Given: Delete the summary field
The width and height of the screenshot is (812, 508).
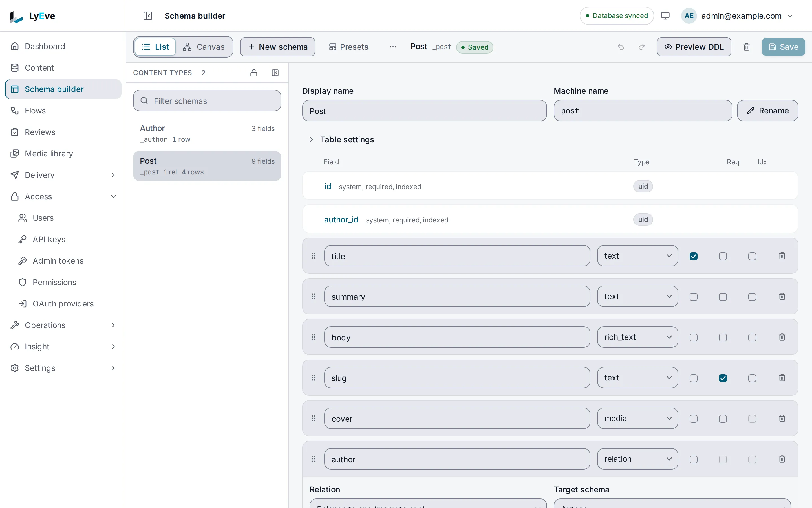Looking at the screenshot, I should [x=782, y=296].
